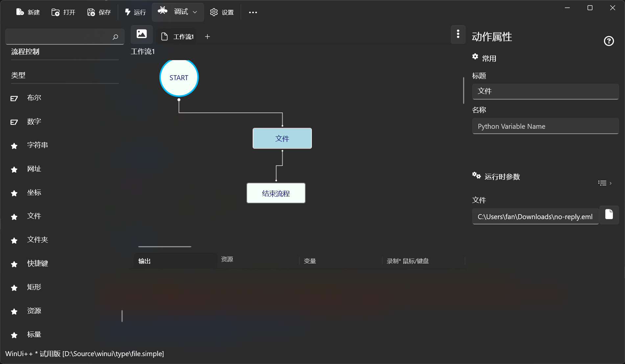Image resolution: width=625 pixels, height=364 pixels.
Task: Add a new workflow with the plus button
Action: pyautogui.click(x=207, y=36)
